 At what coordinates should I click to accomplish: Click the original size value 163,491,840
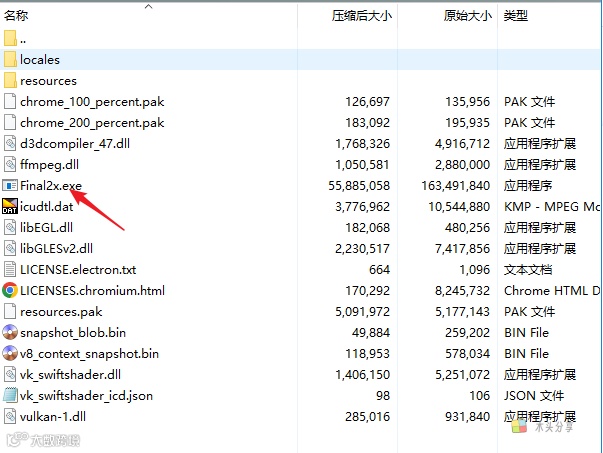(456, 186)
